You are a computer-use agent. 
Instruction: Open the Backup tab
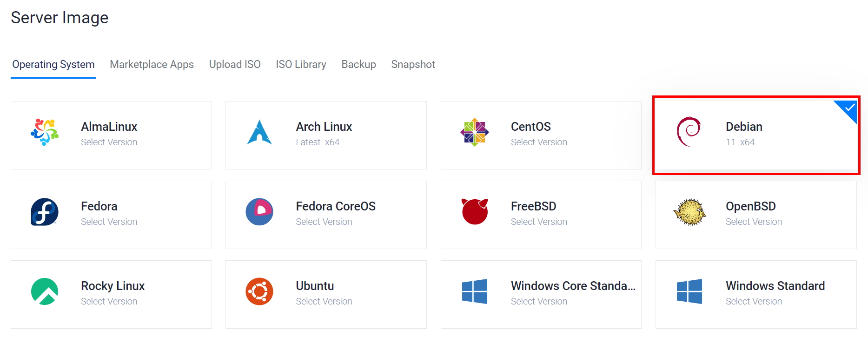point(358,64)
